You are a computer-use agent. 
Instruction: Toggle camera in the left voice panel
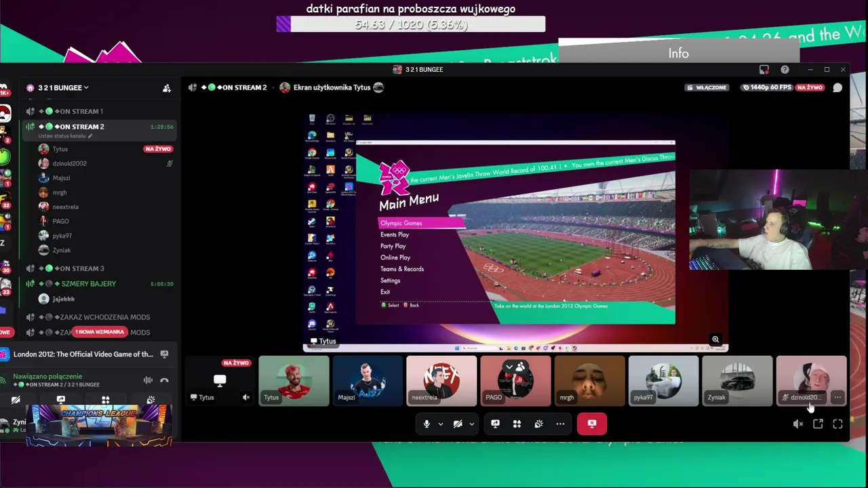(16, 401)
